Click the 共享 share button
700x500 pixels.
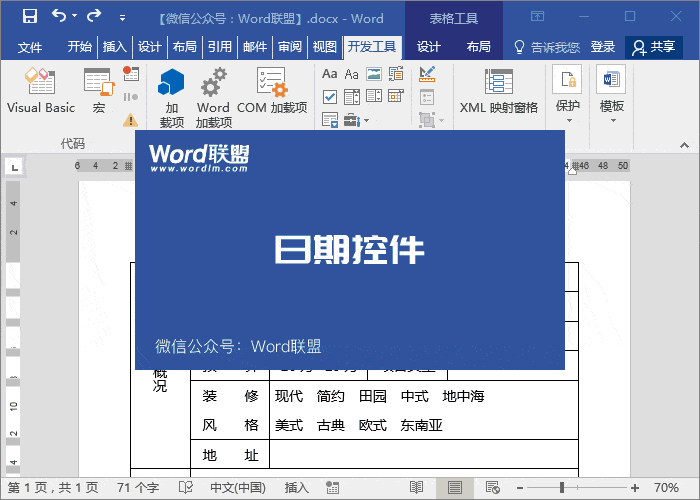point(654,47)
